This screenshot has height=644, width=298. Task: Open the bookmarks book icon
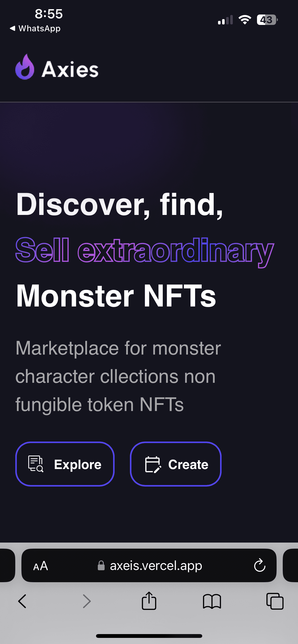pyautogui.click(x=212, y=601)
